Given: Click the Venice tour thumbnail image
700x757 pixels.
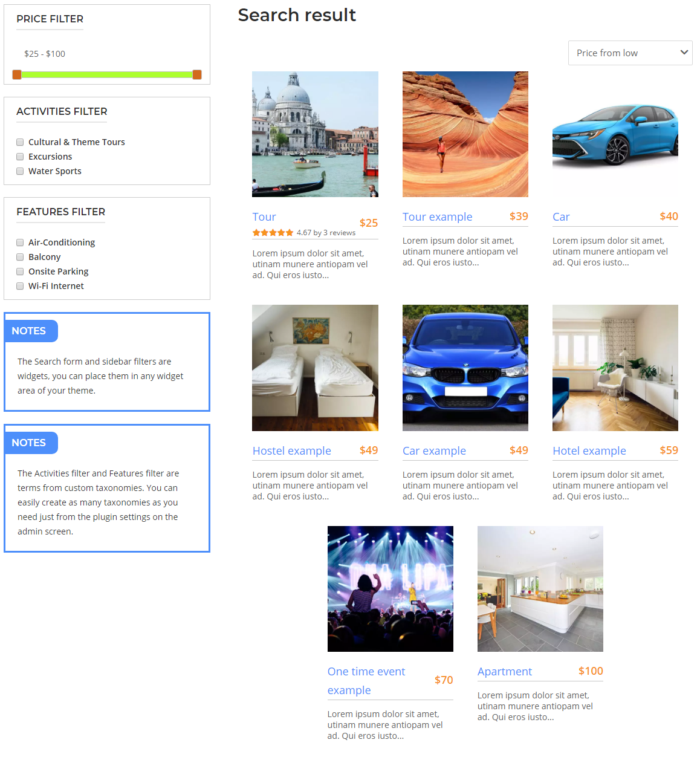Looking at the screenshot, I should [x=315, y=134].
